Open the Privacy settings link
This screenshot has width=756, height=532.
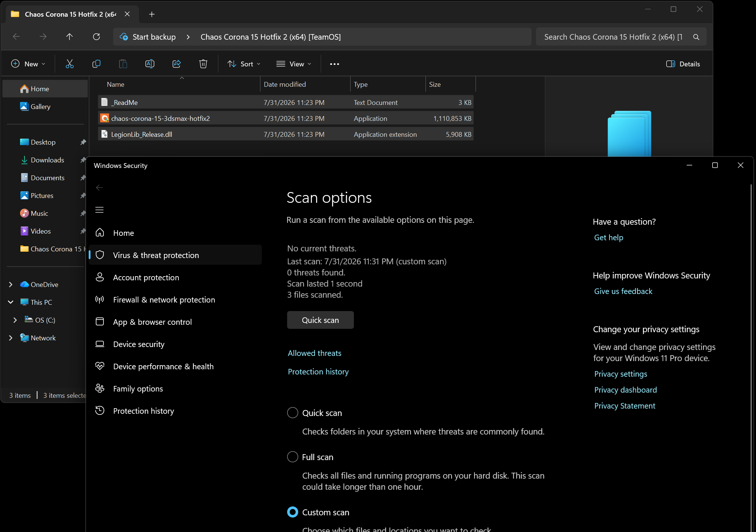point(621,374)
